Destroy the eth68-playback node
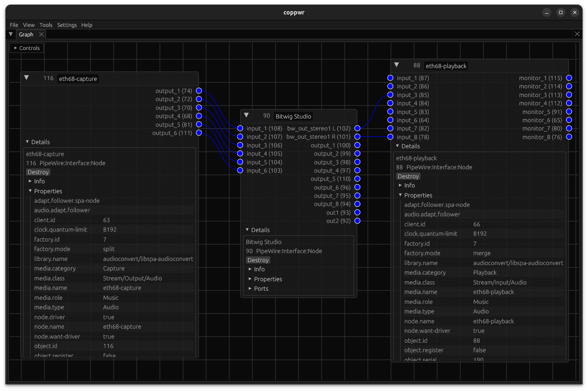 pos(408,176)
